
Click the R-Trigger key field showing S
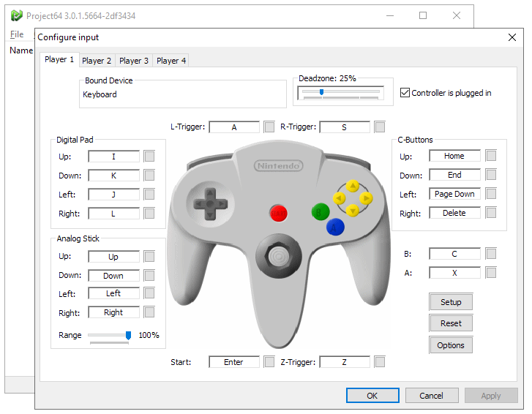pyautogui.click(x=345, y=127)
